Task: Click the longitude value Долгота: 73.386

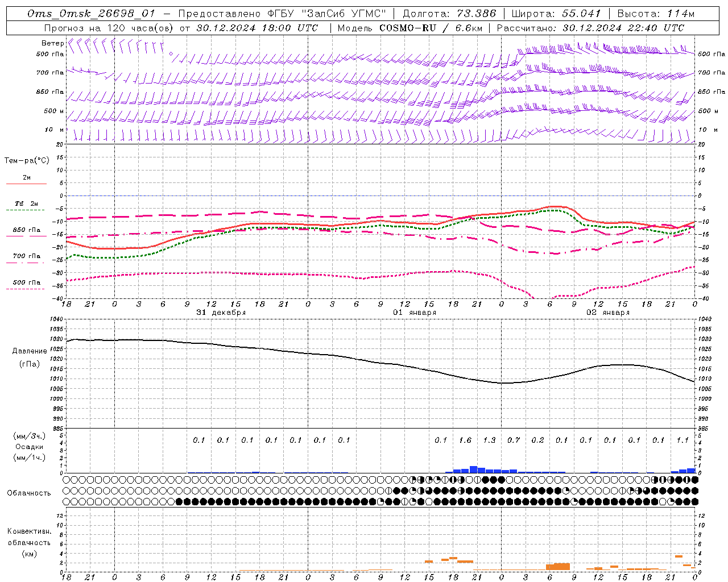Action: [x=449, y=14]
